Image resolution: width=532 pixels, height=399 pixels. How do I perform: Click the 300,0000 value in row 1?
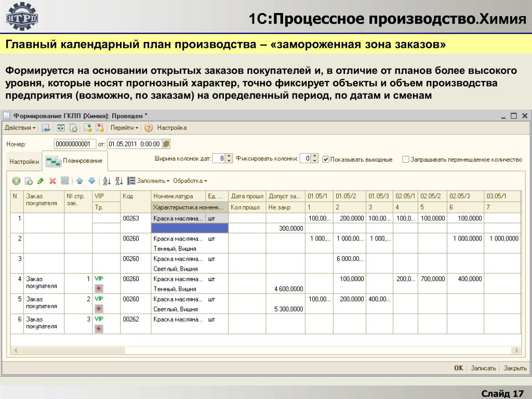(x=286, y=229)
